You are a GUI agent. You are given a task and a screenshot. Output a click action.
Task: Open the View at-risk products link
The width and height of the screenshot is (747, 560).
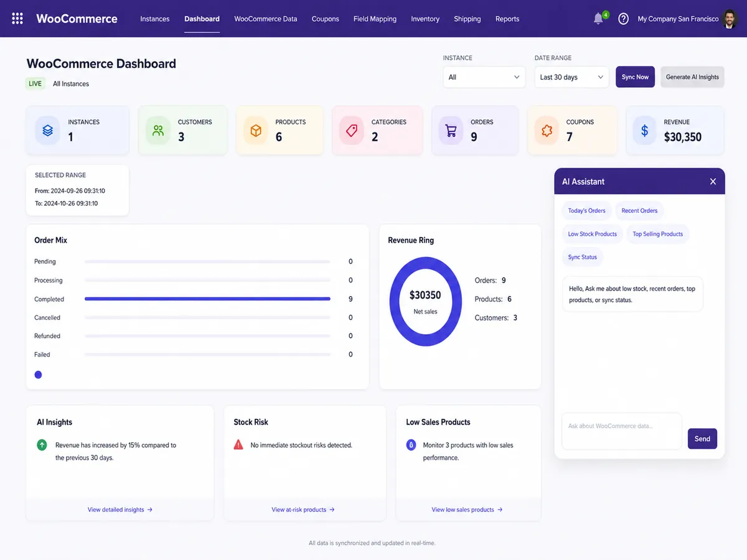pyautogui.click(x=303, y=510)
